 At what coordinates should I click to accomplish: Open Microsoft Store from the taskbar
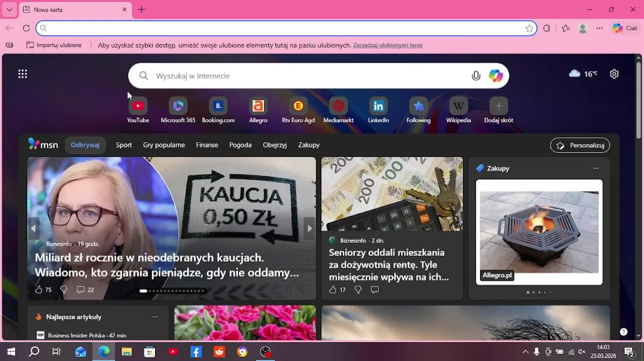click(x=149, y=352)
